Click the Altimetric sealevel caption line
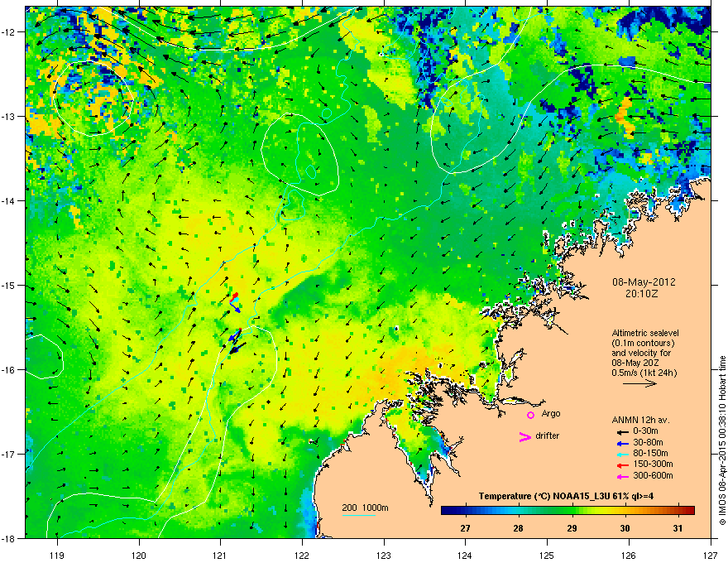Image resolution: width=728 pixels, height=563 pixels. coord(645,333)
